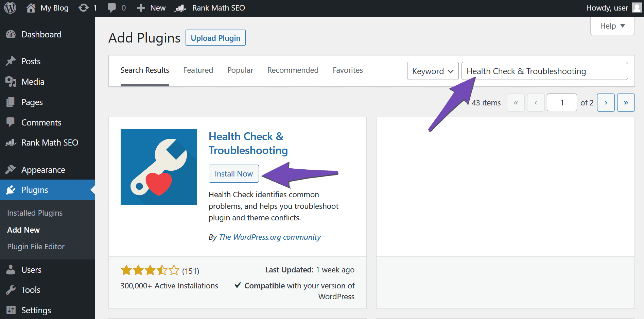Jump to the last results page

tap(626, 102)
